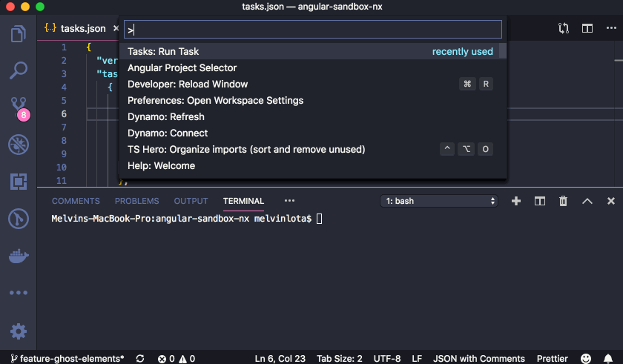
Task: Open the 1: bash terminal dropdown
Action: 439,201
